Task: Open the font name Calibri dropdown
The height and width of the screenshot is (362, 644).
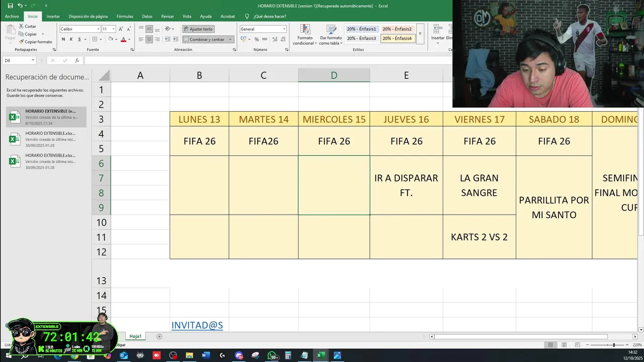Action: pos(98,29)
